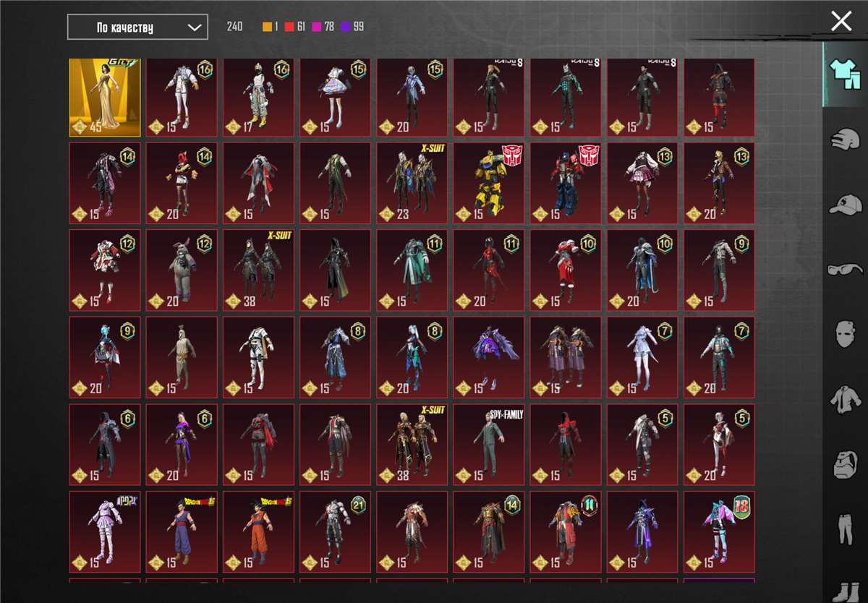Select the full outfit sets category icon
The image size is (868, 603).
[x=843, y=74]
